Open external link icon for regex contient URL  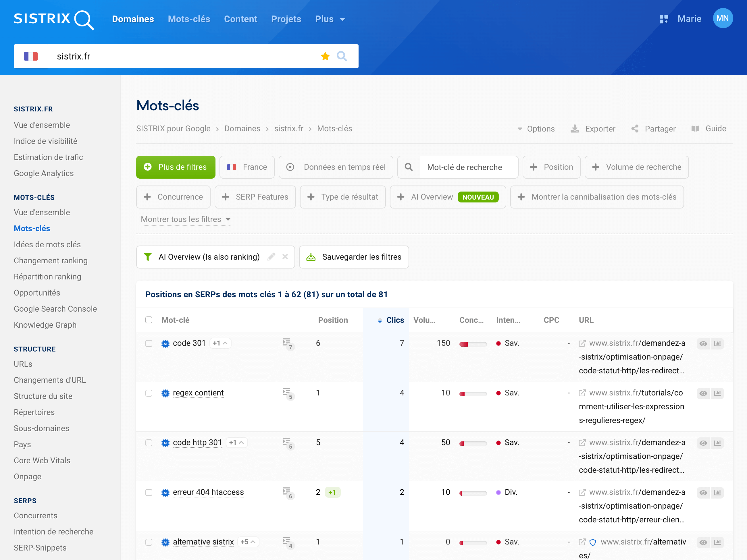pos(582,393)
